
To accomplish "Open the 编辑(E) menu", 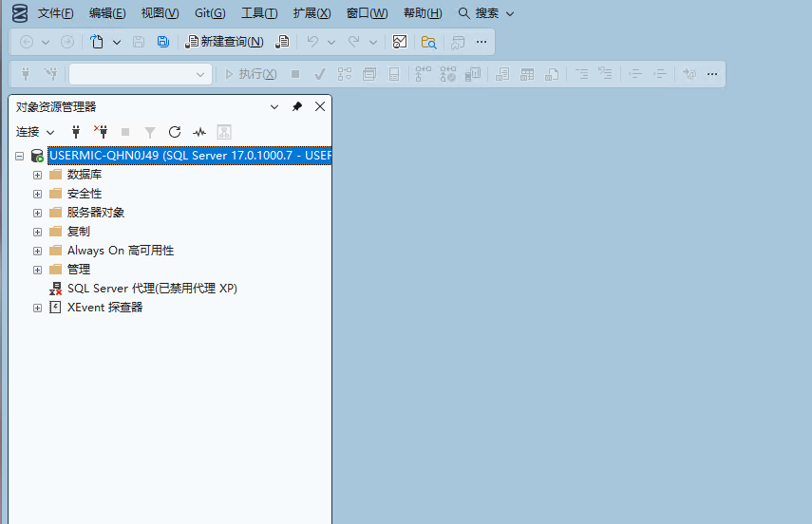I will tap(107, 13).
